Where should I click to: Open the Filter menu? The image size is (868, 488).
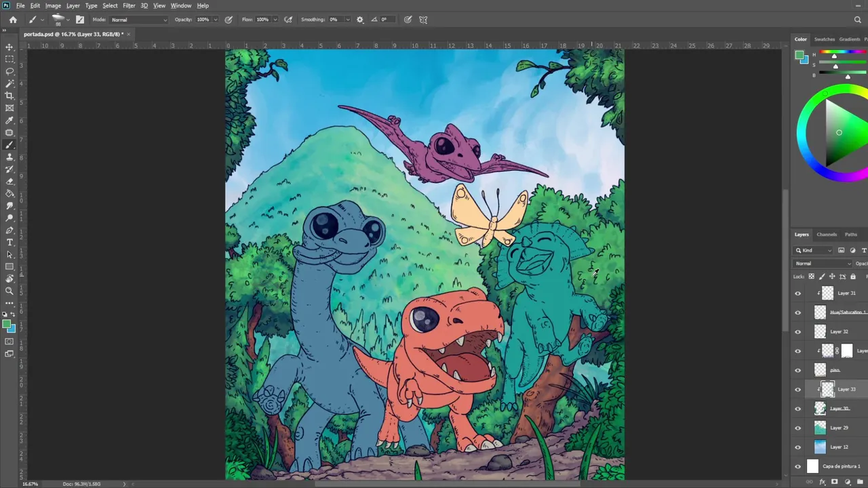(x=129, y=5)
